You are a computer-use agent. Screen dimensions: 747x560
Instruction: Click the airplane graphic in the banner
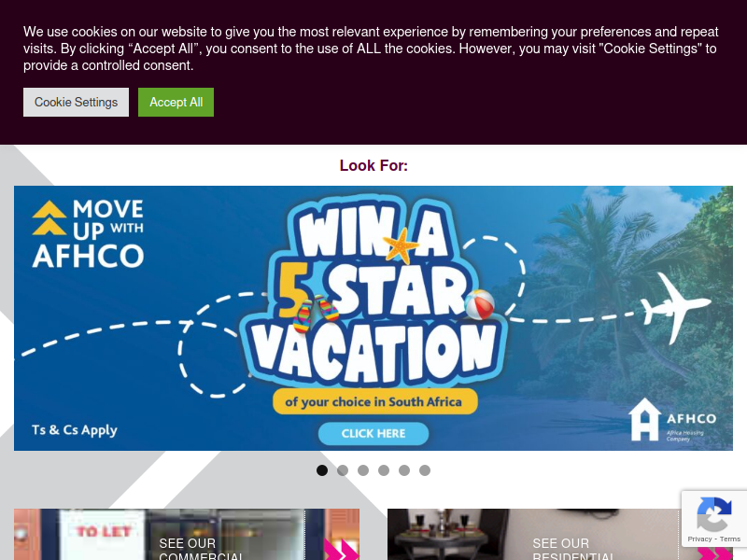coord(675,307)
